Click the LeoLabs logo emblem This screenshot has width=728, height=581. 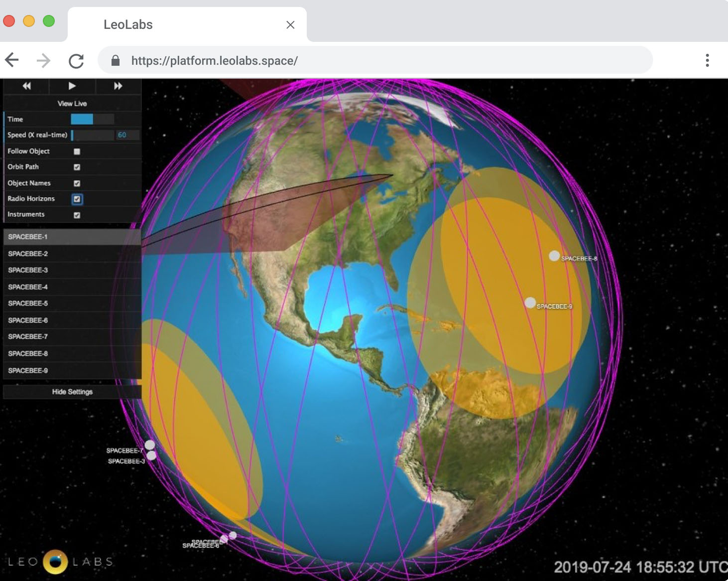pyautogui.click(x=55, y=562)
